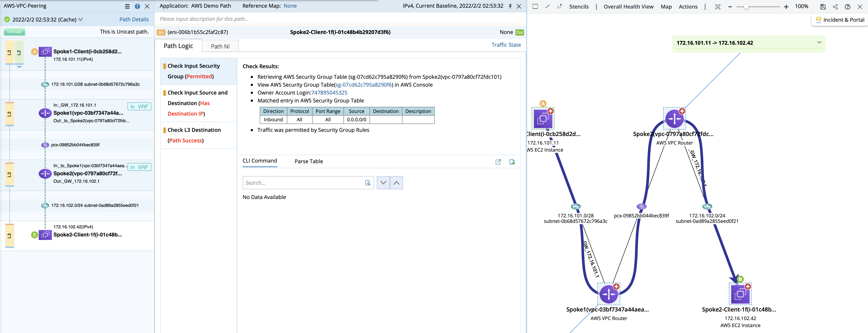This screenshot has height=333, width=868.
Task: Click Spoke1 VPC router icon in path list
Action: 45,113
